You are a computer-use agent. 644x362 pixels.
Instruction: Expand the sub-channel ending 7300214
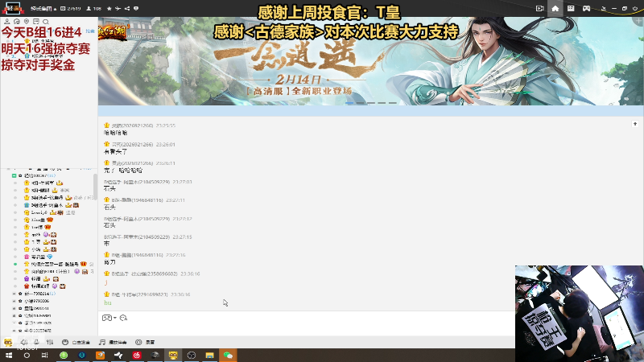[x=14, y=294]
